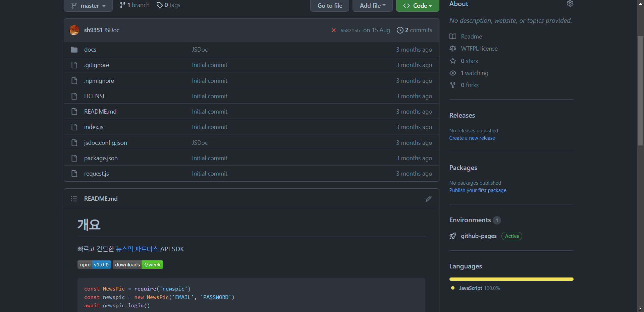Screen dimensions: 644x312
Task: Open the package.json file
Action: [x=101, y=158]
